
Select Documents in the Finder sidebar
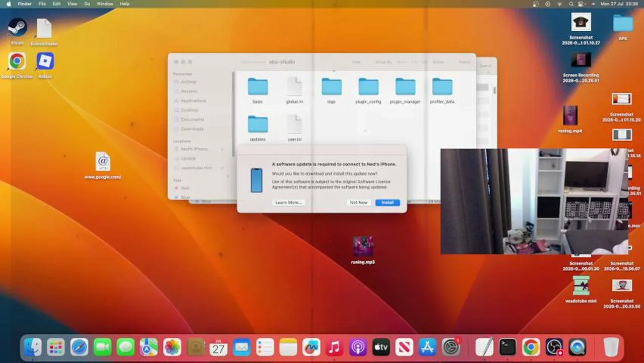tap(192, 119)
